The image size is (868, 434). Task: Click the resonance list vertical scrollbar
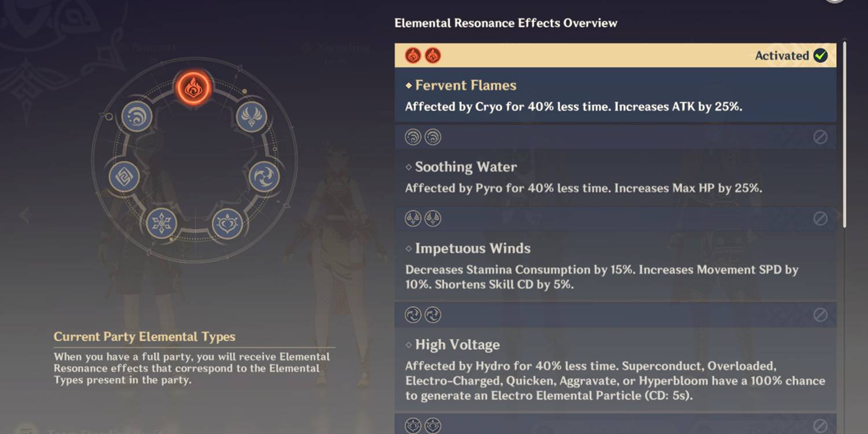click(x=844, y=133)
